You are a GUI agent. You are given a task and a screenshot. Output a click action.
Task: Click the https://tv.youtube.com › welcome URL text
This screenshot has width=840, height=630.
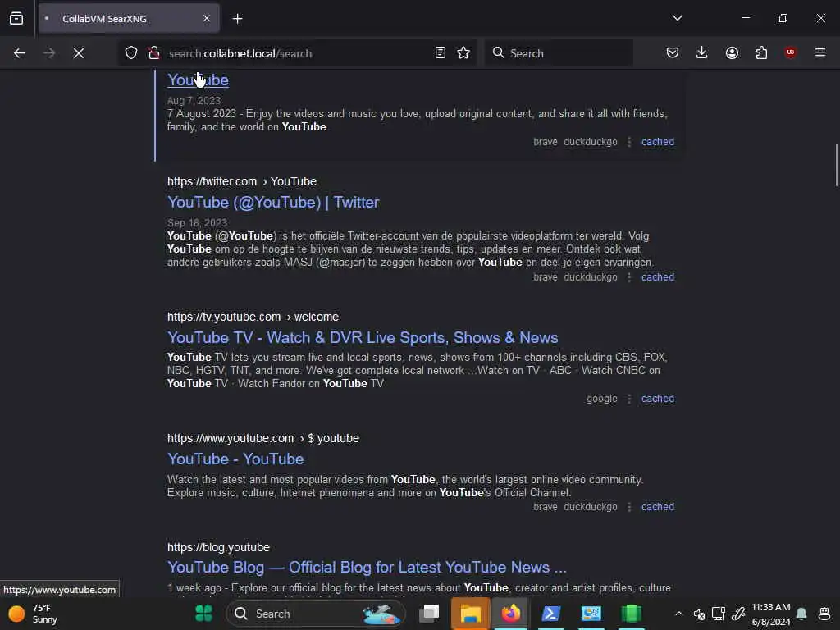point(253,317)
